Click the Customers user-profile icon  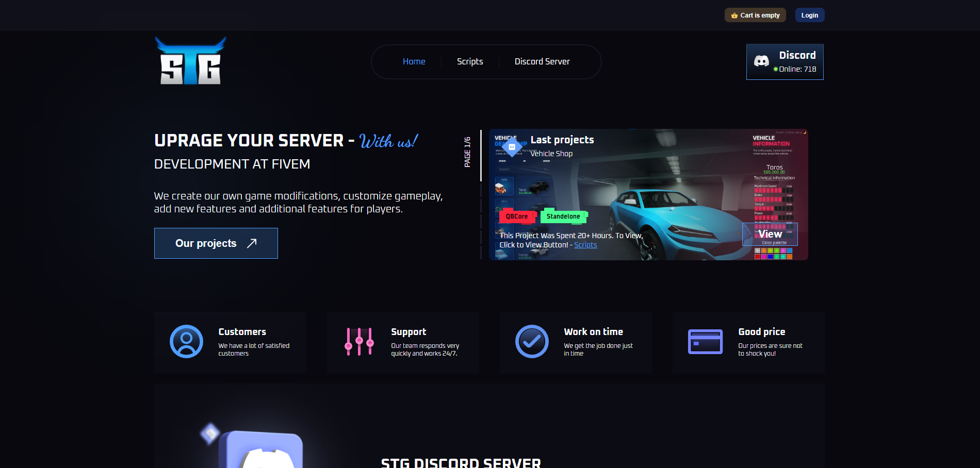tap(186, 341)
